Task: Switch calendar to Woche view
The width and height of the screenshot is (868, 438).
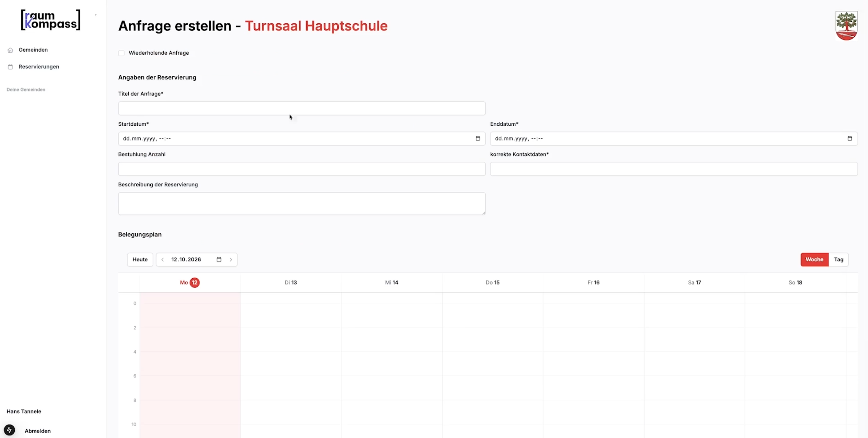Action: click(814, 260)
